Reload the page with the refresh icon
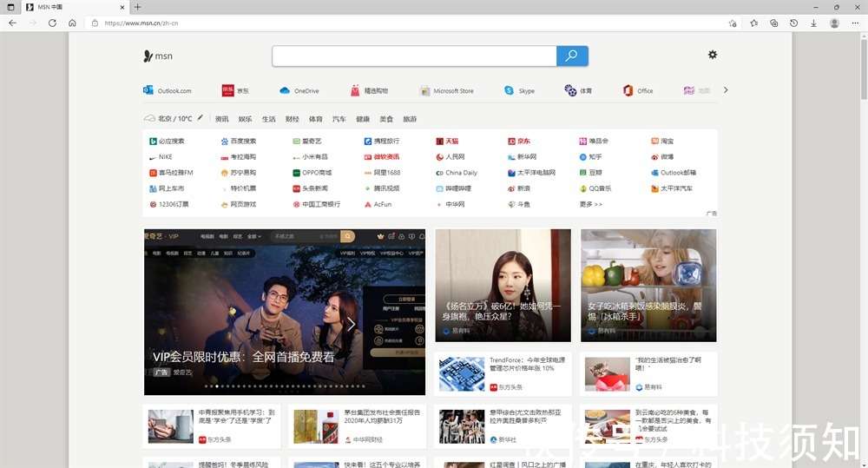This screenshot has width=868, height=468. [52, 23]
